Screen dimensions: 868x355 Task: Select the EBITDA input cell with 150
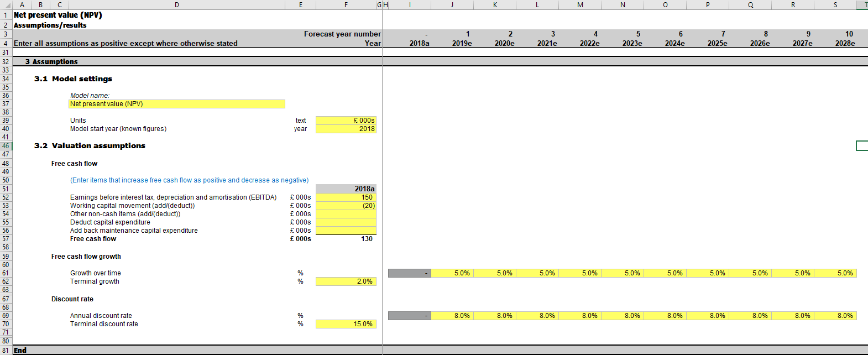(346, 197)
